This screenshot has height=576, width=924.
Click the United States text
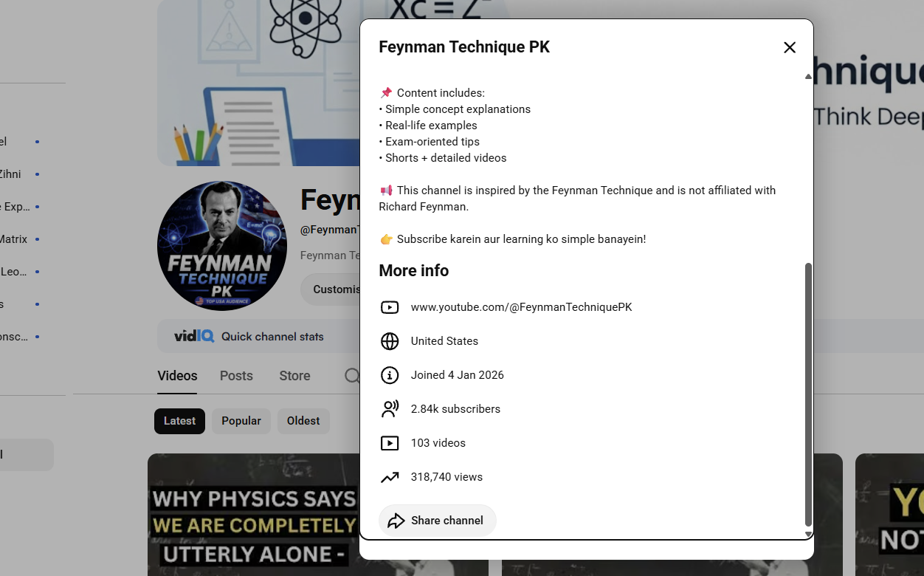click(444, 341)
